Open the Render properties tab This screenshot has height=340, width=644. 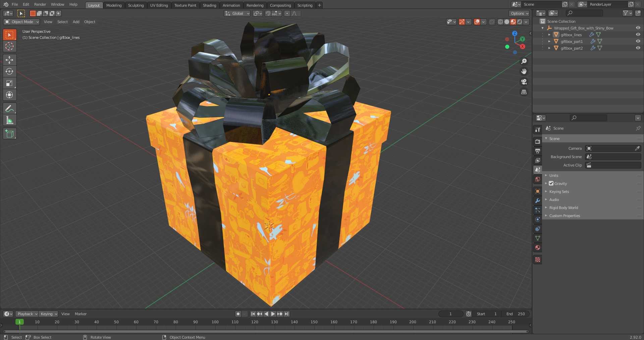tap(538, 141)
